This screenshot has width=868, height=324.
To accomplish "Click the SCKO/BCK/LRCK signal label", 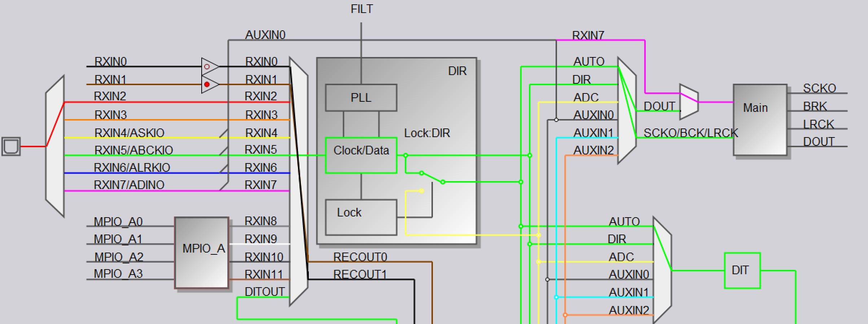I will [x=691, y=133].
